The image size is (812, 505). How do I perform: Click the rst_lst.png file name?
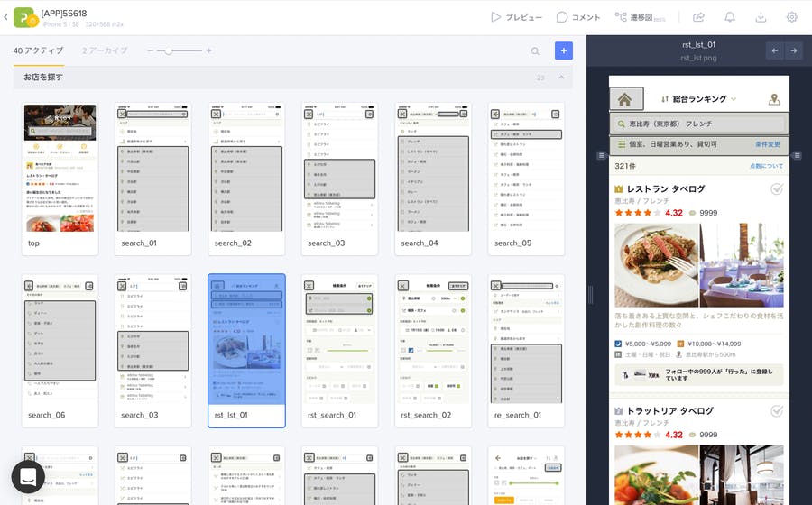(698, 58)
